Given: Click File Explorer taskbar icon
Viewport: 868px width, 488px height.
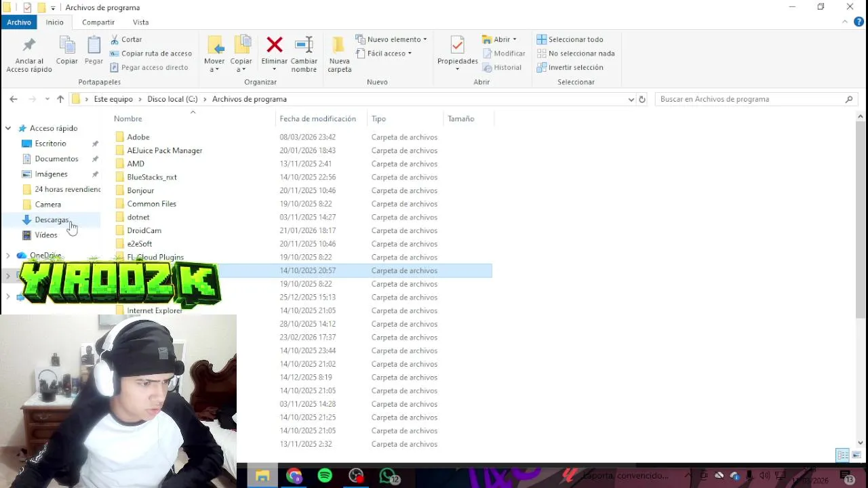Looking at the screenshot, I should 262,476.
